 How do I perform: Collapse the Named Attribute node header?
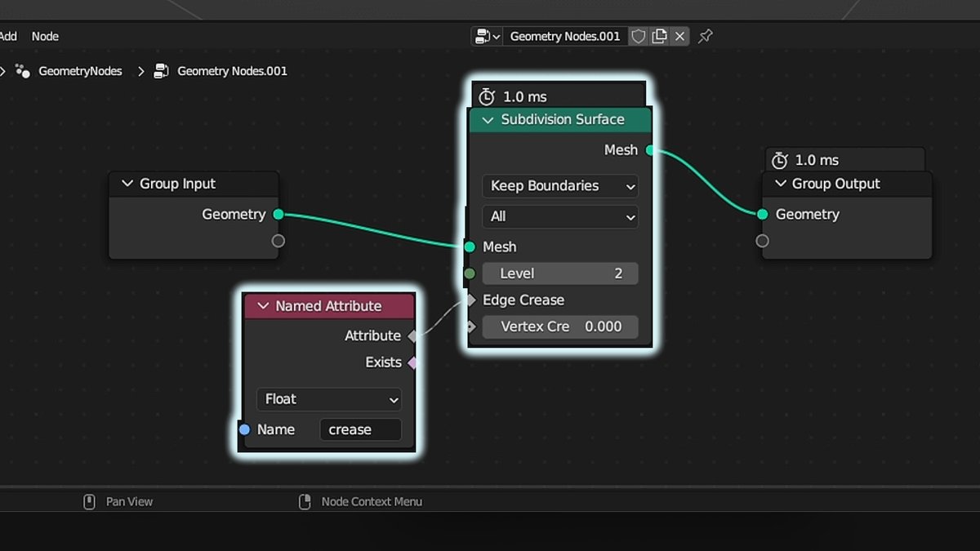(262, 305)
